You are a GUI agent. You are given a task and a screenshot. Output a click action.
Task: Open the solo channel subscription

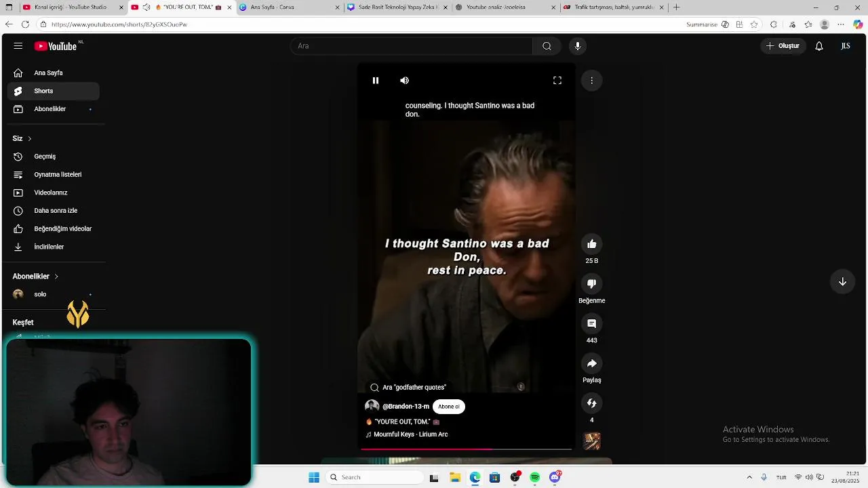[x=54, y=294]
